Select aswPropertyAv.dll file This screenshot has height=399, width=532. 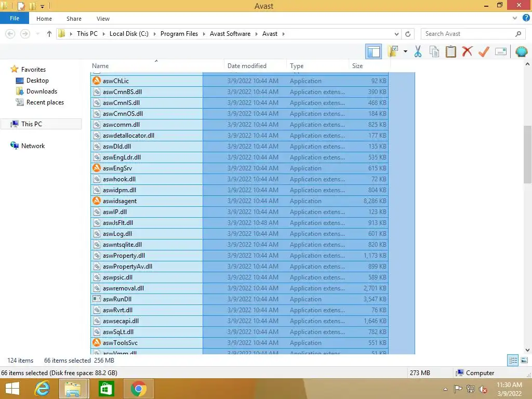point(127,267)
